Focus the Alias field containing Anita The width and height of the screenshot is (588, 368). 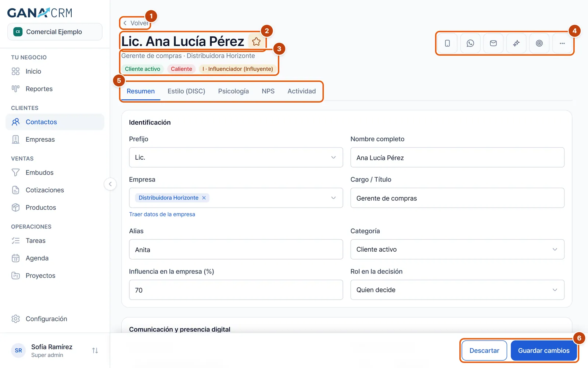236,250
